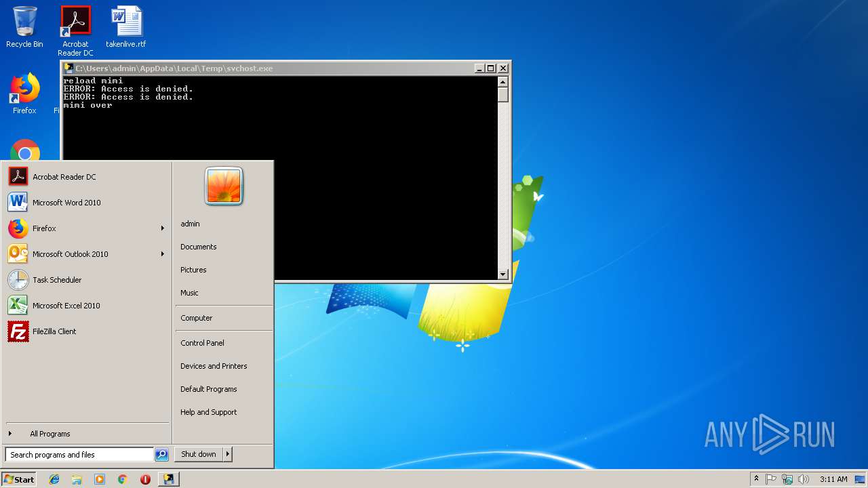Open Default Programs
The height and width of the screenshot is (488, 868).
pyautogui.click(x=209, y=389)
